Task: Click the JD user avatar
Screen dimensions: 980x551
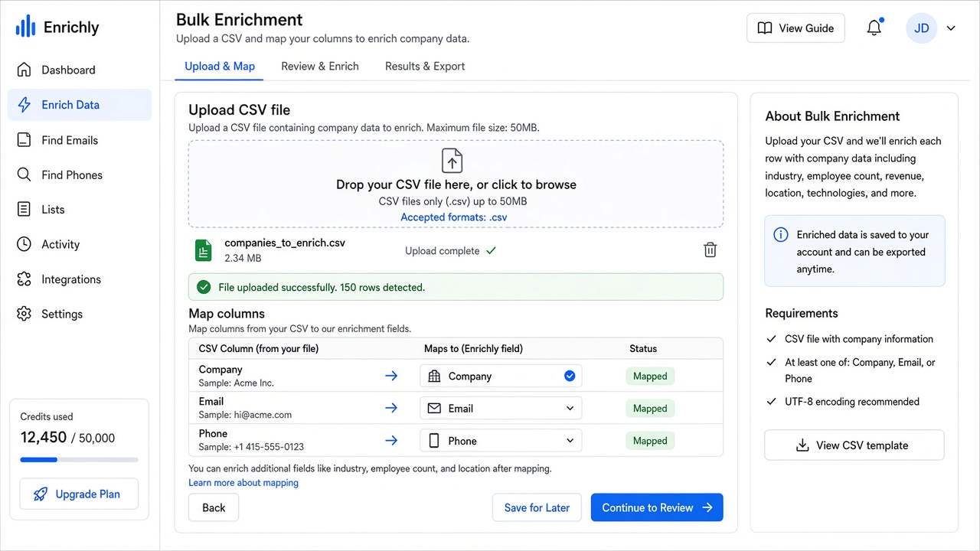Action: [x=922, y=28]
